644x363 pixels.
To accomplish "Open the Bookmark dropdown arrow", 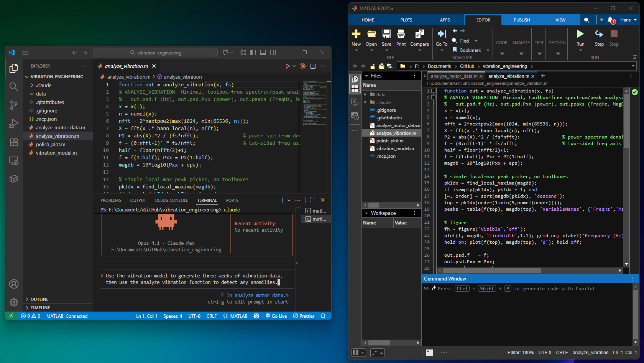I will [x=488, y=50].
